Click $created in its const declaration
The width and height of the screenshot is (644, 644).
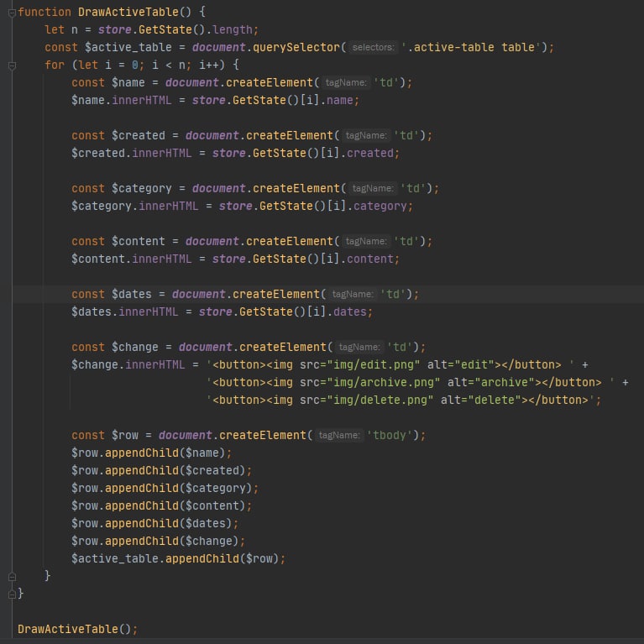pyautogui.click(x=139, y=135)
